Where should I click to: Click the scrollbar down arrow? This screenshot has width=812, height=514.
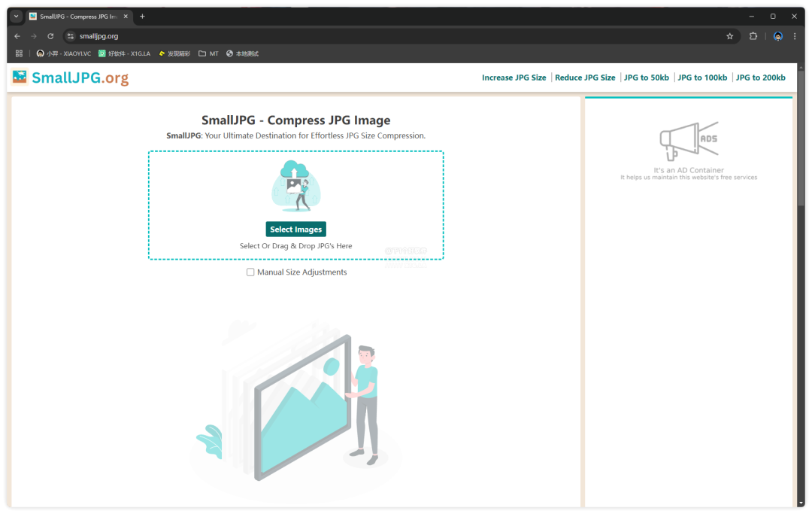[x=801, y=503]
